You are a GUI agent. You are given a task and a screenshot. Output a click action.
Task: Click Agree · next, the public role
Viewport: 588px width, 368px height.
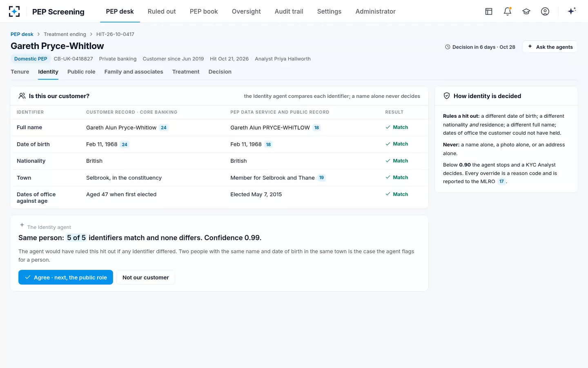coord(66,277)
